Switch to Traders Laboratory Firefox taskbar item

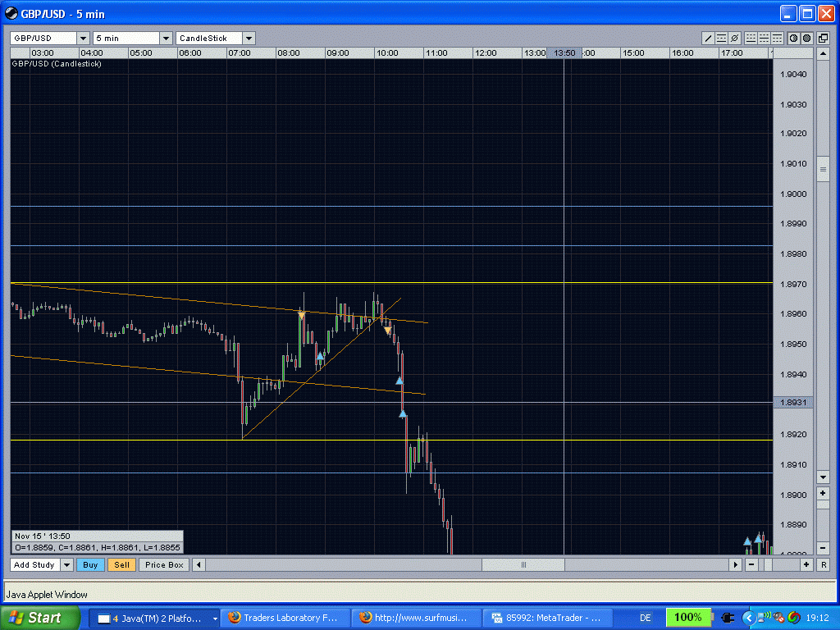pyautogui.click(x=285, y=619)
